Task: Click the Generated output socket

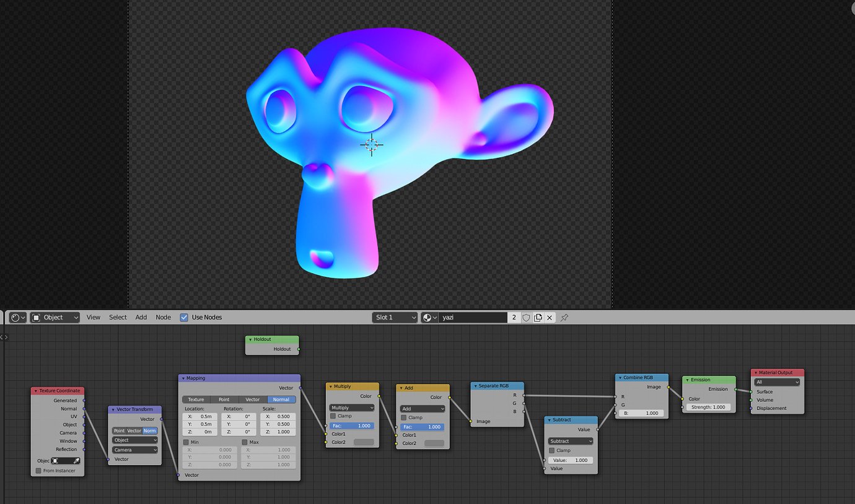Action: [x=84, y=401]
